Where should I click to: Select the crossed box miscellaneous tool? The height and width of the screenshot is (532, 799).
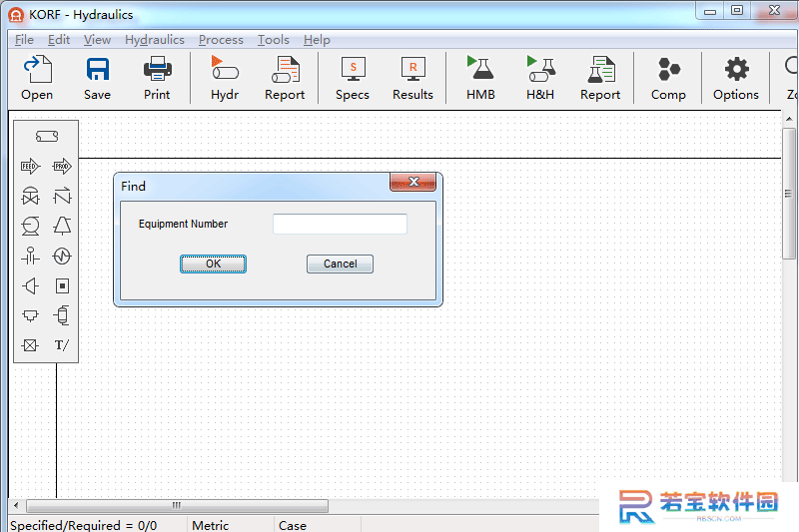(31, 345)
